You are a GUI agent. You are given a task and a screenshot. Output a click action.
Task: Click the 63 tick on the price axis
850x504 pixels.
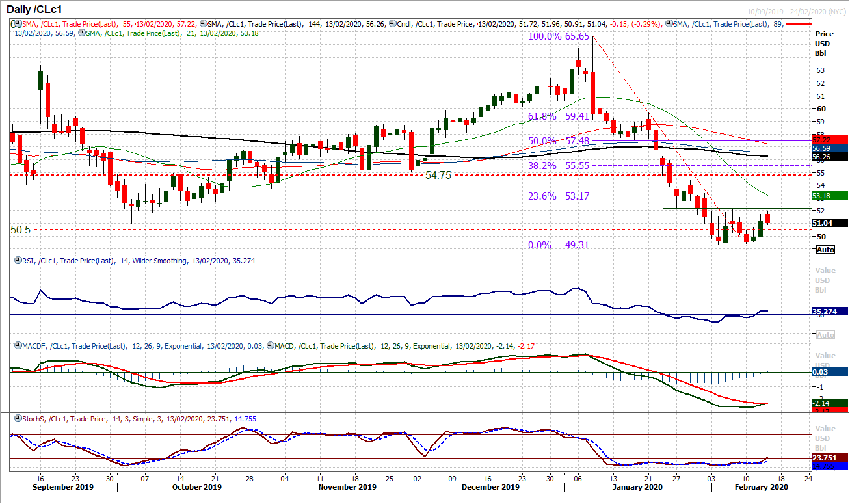click(821, 70)
